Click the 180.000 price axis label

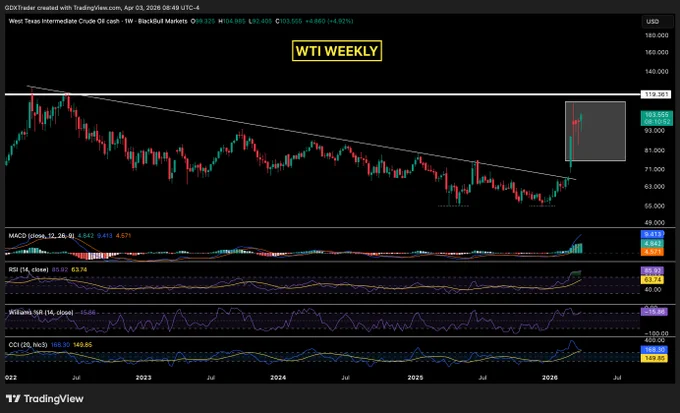[x=657, y=35]
